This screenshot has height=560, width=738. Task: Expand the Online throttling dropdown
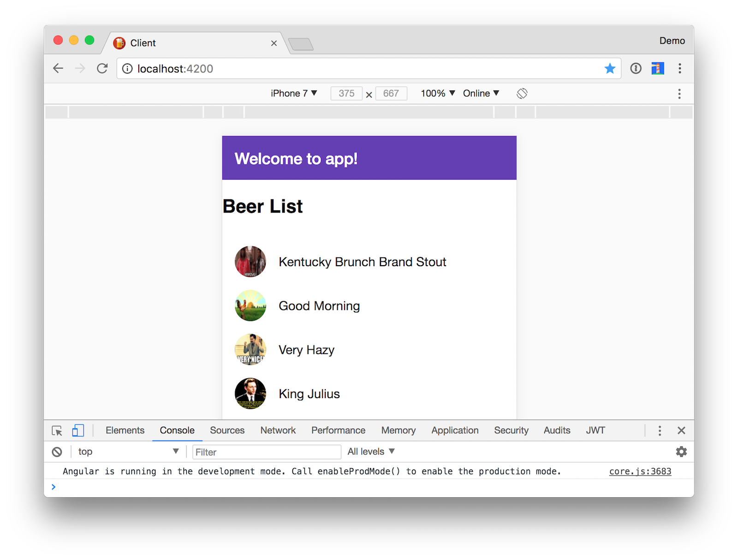(481, 94)
